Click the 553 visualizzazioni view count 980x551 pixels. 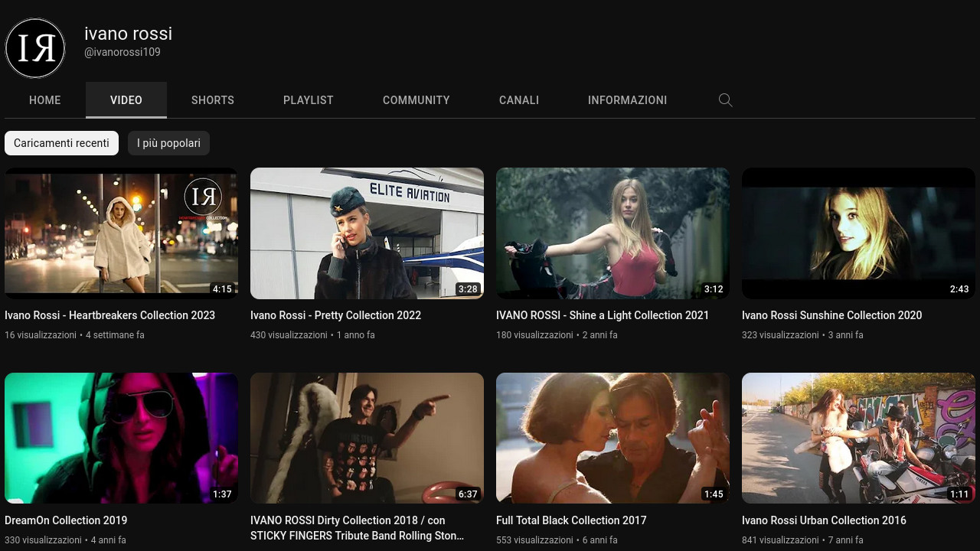pos(534,540)
